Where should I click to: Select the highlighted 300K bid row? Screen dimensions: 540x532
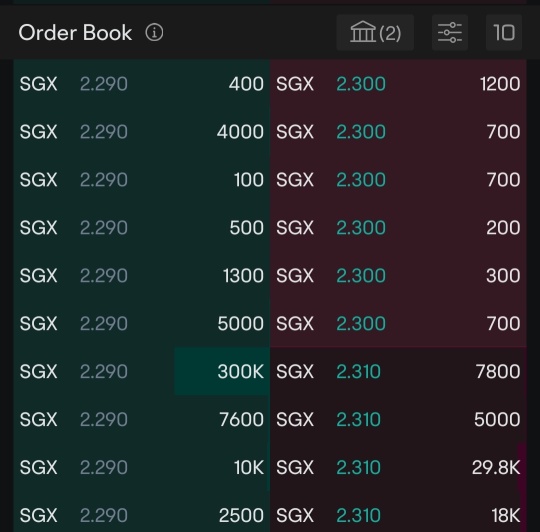pos(142,371)
